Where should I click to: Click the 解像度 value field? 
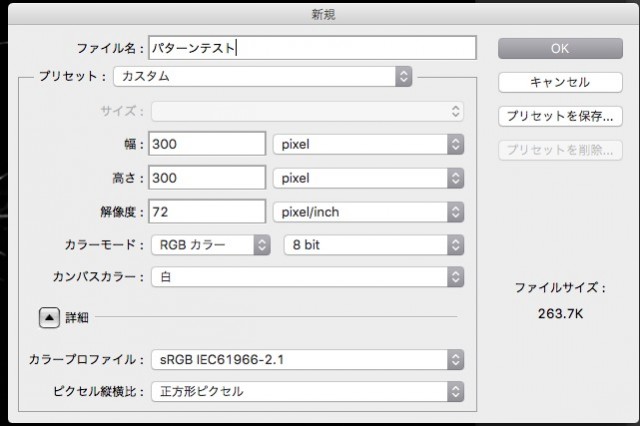(x=207, y=212)
